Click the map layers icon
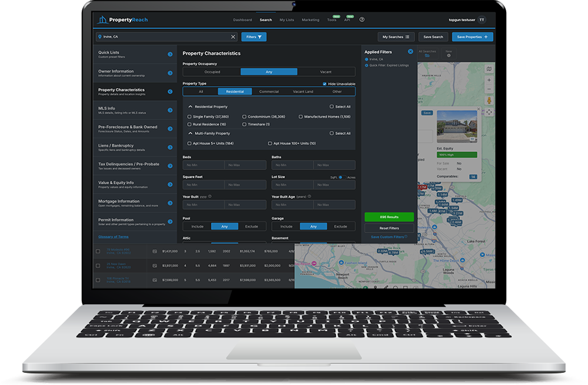 (489, 69)
